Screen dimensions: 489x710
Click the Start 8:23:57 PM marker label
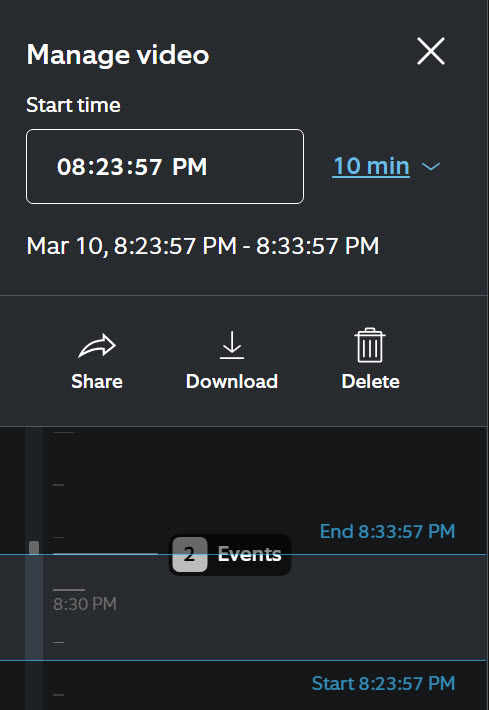tap(383, 683)
